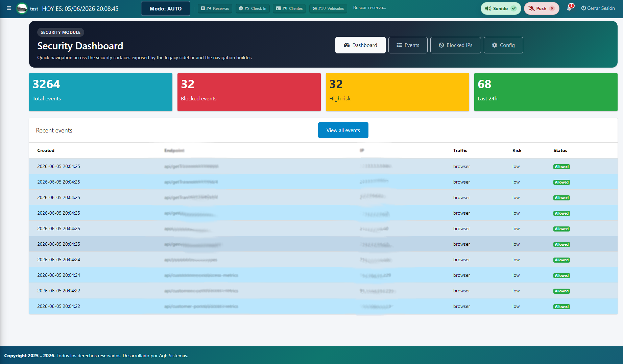Screen dimensions: 623x364
Task: Toggle Push notifications switch
Action: click(x=542, y=8)
